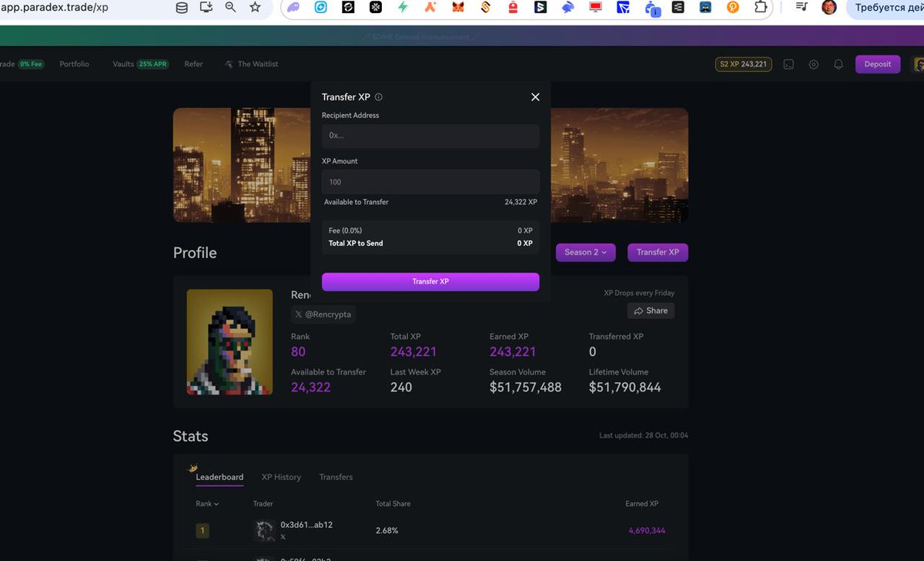Open the Season 2 dropdown
The image size is (924, 561).
(585, 252)
